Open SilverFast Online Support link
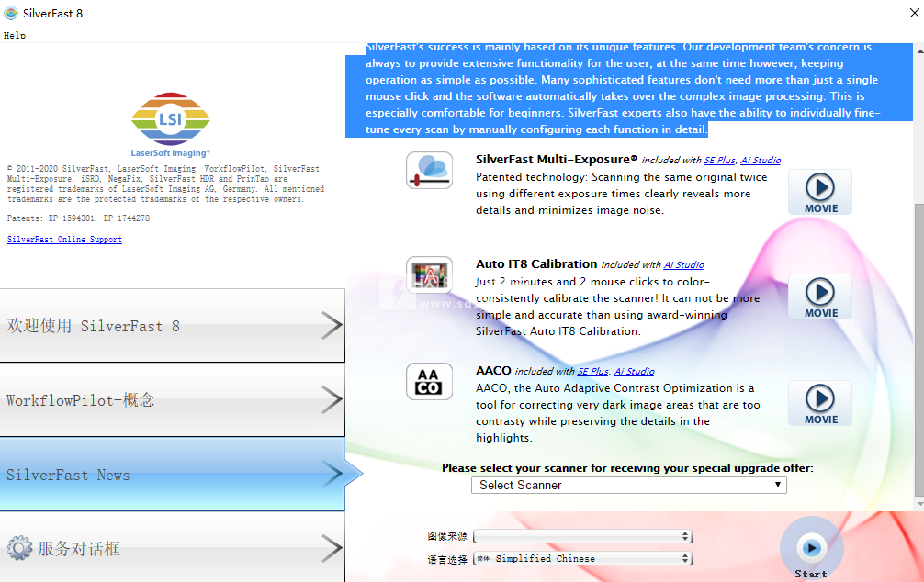 click(x=65, y=240)
